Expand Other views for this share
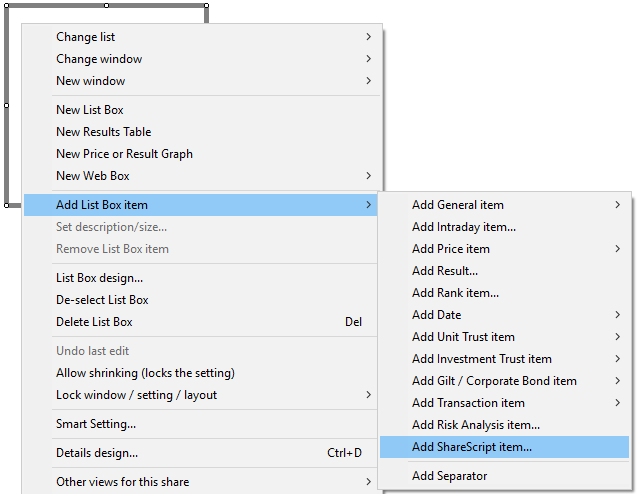Image resolution: width=637 pixels, height=494 pixels. [122, 482]
